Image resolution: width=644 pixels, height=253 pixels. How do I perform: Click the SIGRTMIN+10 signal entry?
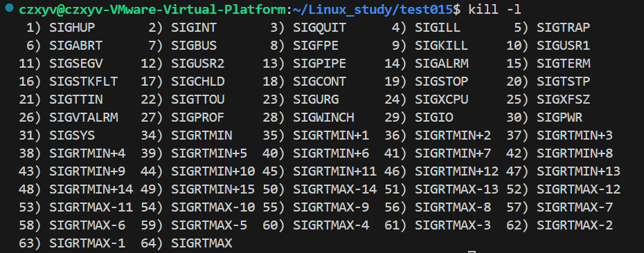(213, 171)
